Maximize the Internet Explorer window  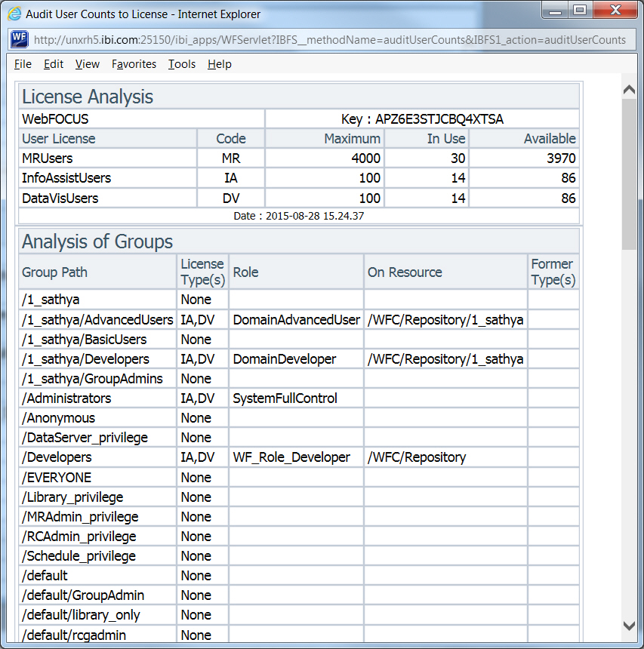[580, 11]
